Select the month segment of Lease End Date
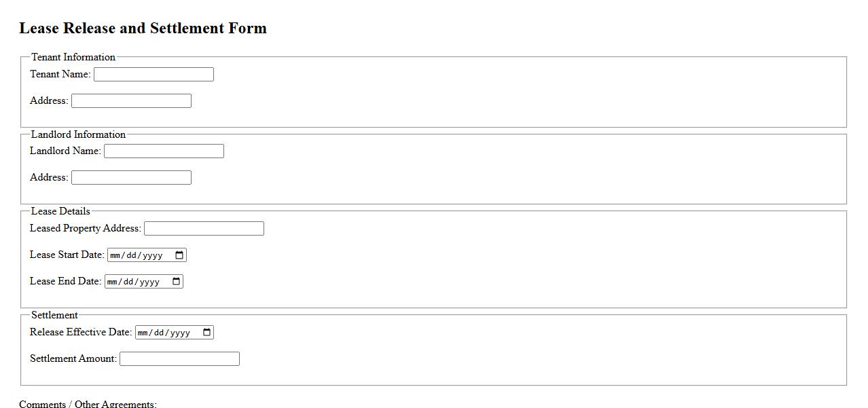Image resolution: width=868 pixels, height=408 pixels. pyautogui.click(x=112, y=282)
